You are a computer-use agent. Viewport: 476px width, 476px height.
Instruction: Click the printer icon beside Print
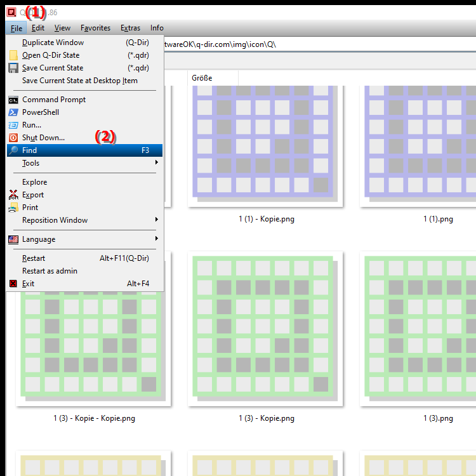(13, 208)
